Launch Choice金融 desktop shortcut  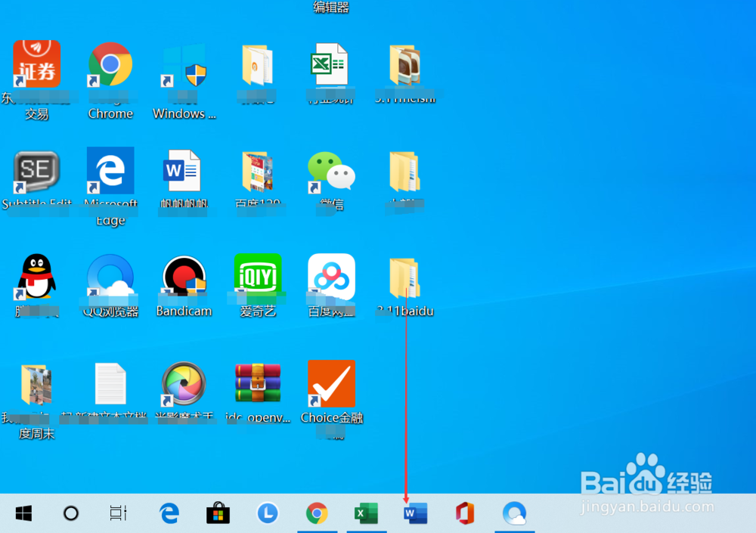click(x=331, y=384)
